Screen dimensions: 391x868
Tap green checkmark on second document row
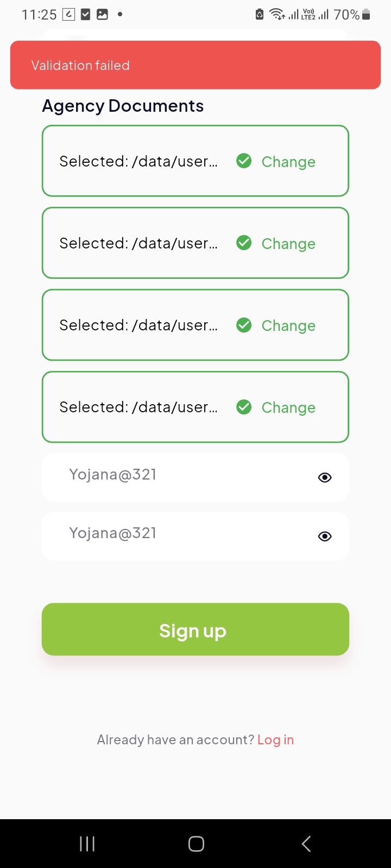click(x=244, y=243)
